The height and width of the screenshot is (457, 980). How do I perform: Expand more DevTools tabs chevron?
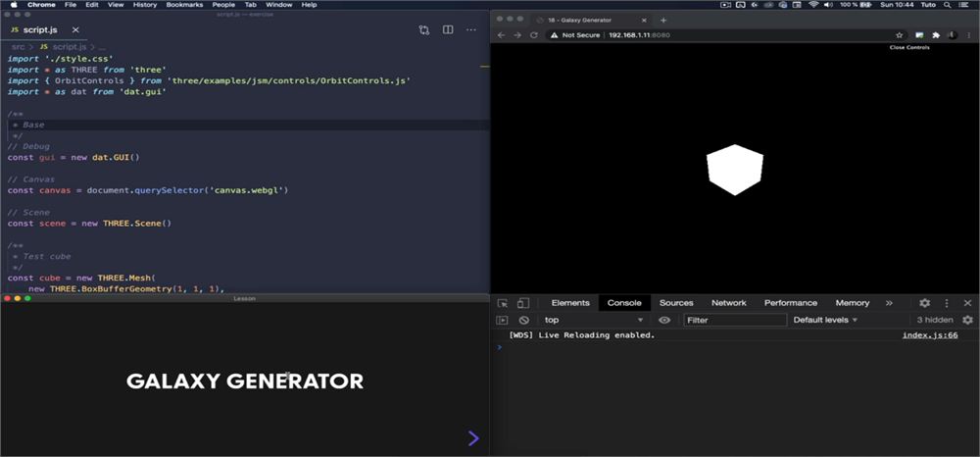pos(889,303)
